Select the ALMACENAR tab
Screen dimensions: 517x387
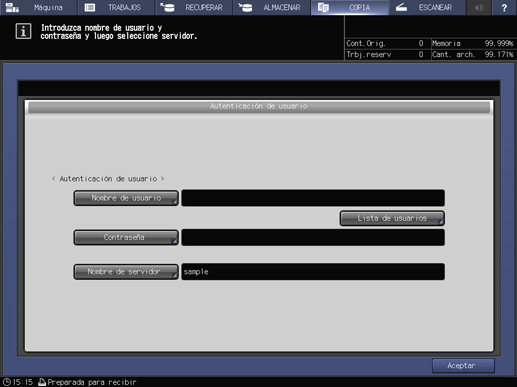[272, 7]
